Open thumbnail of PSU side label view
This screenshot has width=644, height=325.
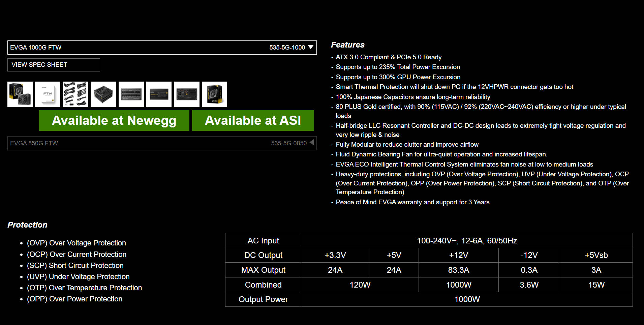point(159,94)
